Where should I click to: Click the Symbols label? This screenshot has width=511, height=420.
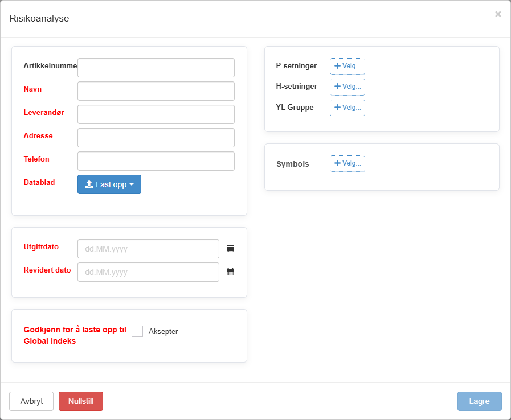coord(293,164)
